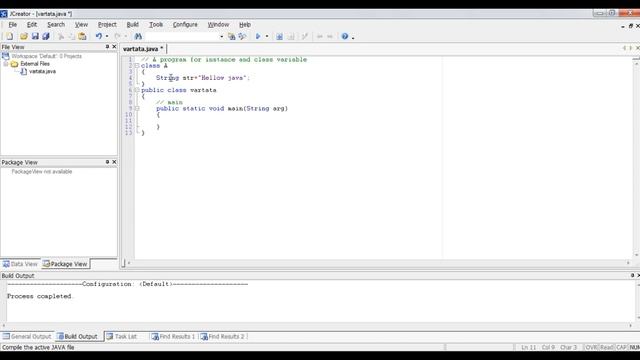640x360 pixels.
Task: Click the Find binoculars icon
Action: pos(138,36)
